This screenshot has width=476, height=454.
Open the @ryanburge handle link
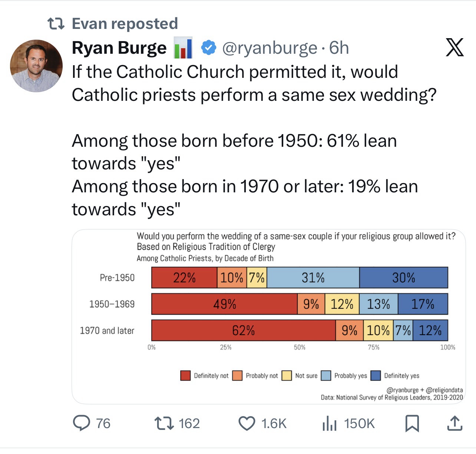tap(270, 48)
